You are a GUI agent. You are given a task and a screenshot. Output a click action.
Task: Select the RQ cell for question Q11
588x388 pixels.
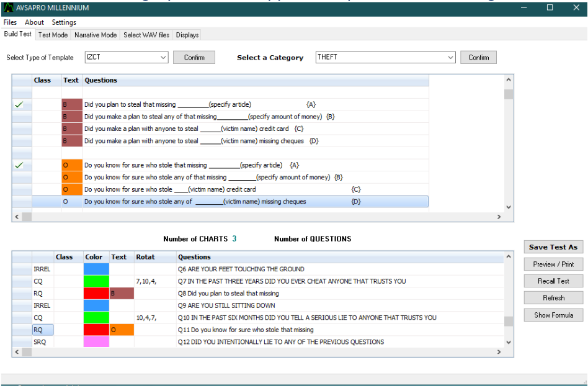click(x=43, y=330)
